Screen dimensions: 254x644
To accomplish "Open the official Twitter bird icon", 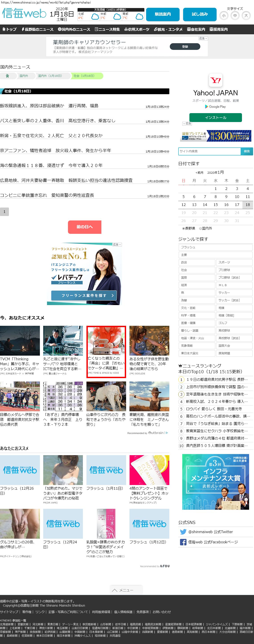I will click(x=183, y=532).
